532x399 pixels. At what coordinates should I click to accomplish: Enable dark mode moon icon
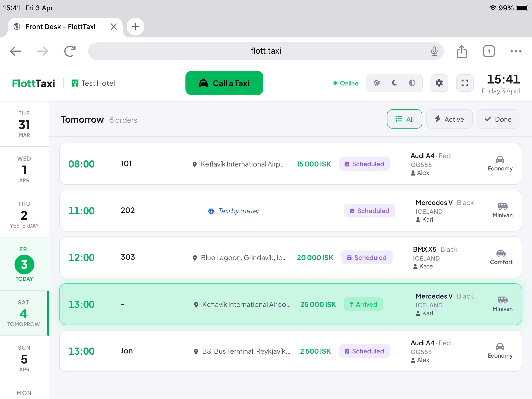pyautogui.click(x=394, y=83)
